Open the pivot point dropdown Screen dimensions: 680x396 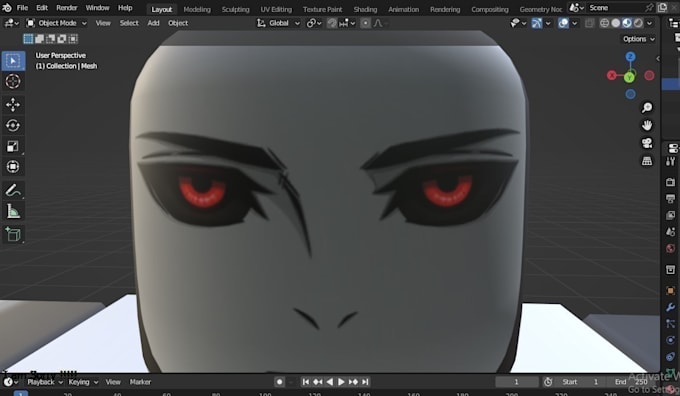314,23
